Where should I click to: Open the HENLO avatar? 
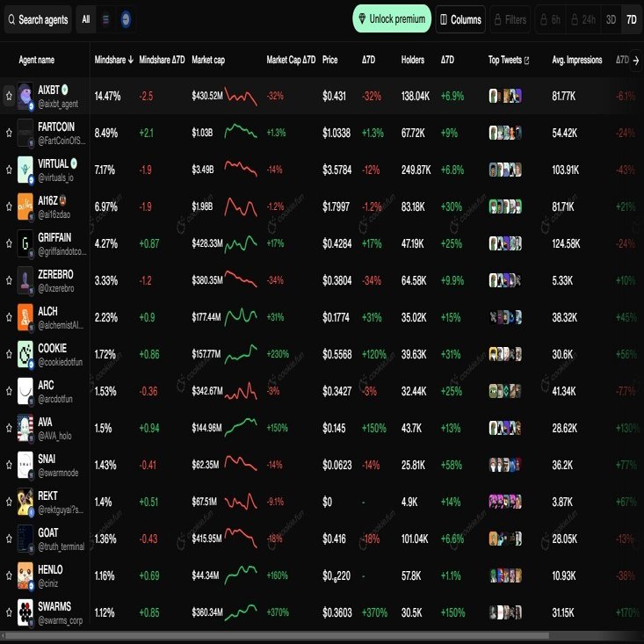(25, 575)
